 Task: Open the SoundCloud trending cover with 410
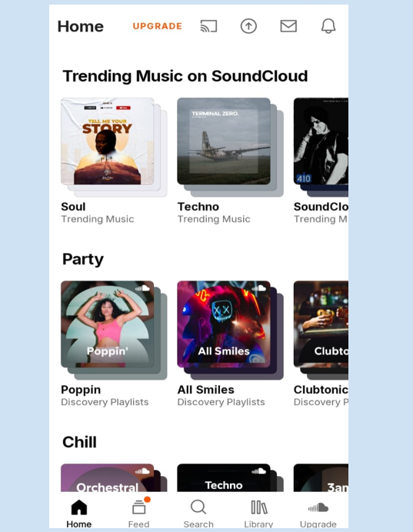321,141
